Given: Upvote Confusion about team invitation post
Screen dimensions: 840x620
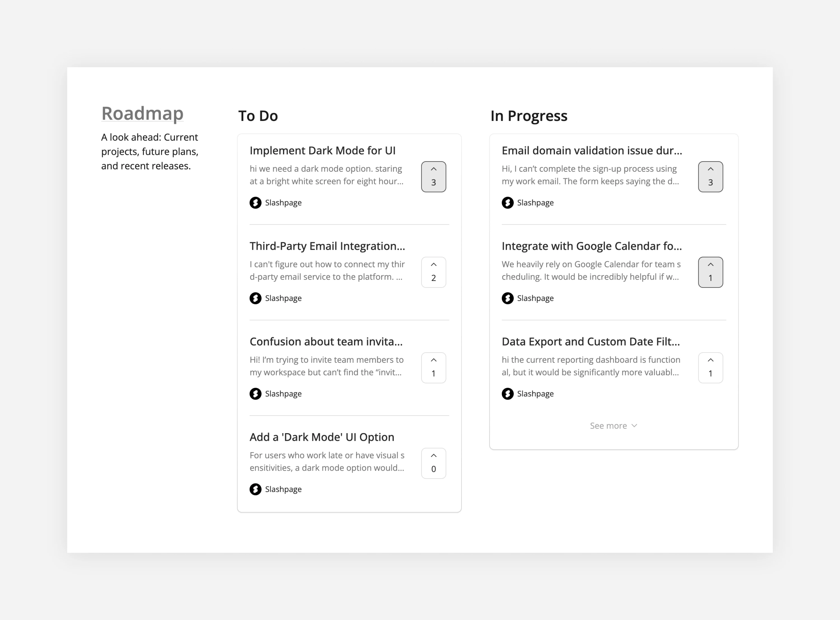Looking at the screenshot, I should point(433,368).
